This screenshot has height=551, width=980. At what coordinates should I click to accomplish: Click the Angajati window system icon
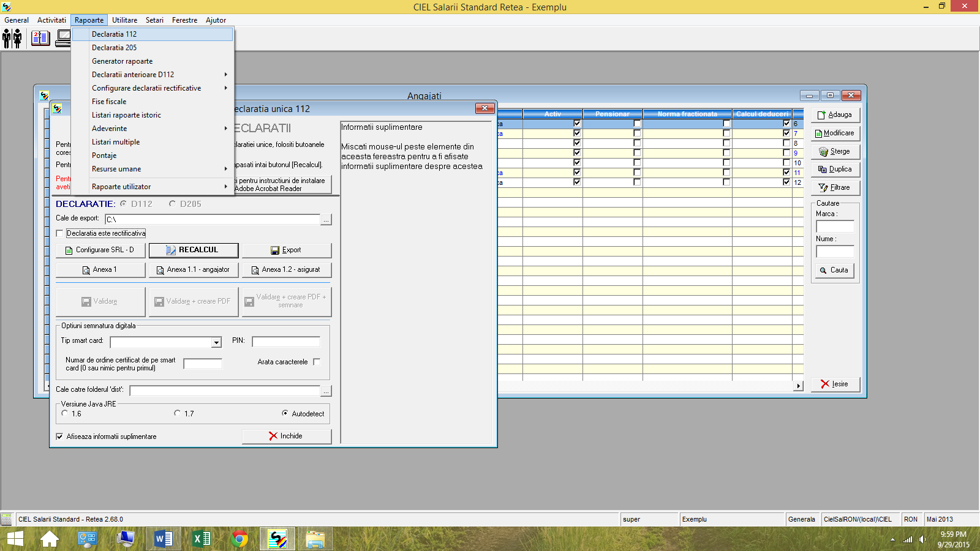[44, 96]
